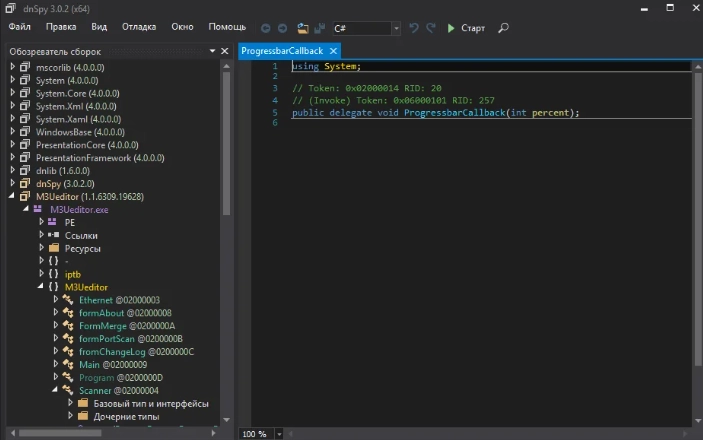The width and height of the screenshot is (703, 440).
Task: Open the 100 % zoom dropdown
Action: pyautogui.click(x=279, y=434)
